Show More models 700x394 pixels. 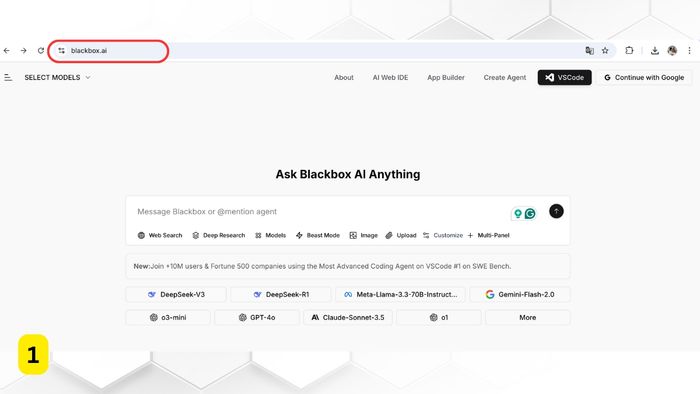click(x=528, y=318)
